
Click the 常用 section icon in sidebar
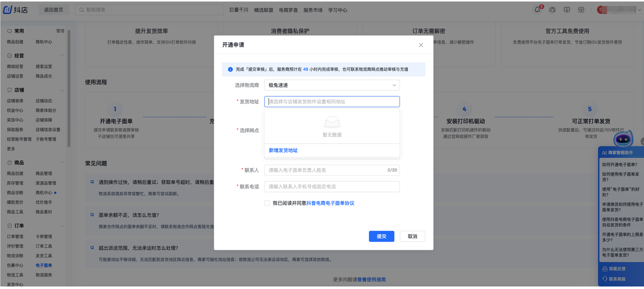(x=10, y=31)
